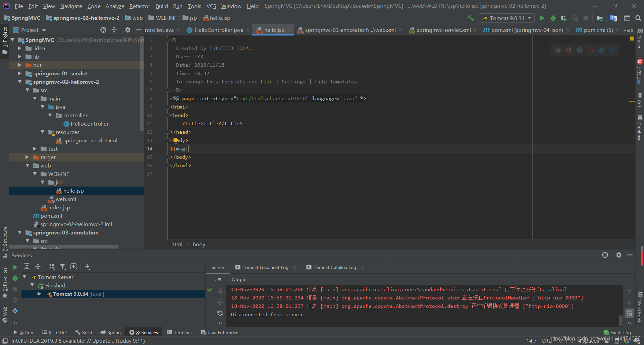Click Debug icon in the Services panel

(15, 278)
